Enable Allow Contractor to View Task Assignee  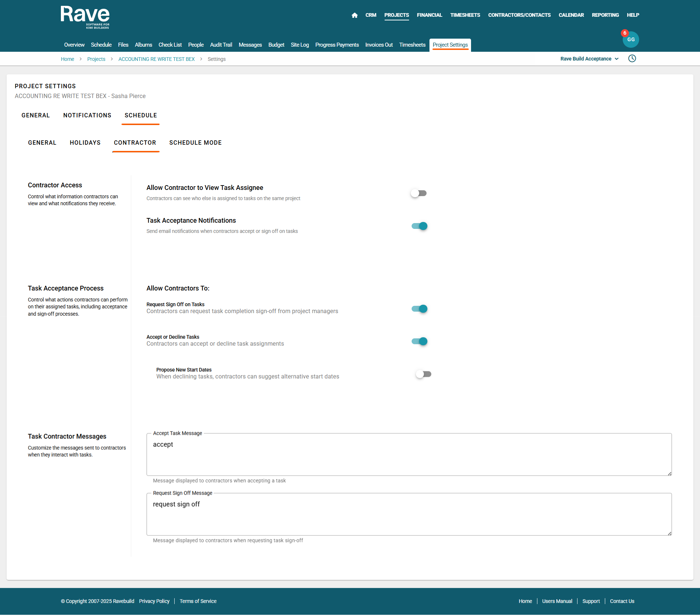pyautogui.click(x=419, y=193)
